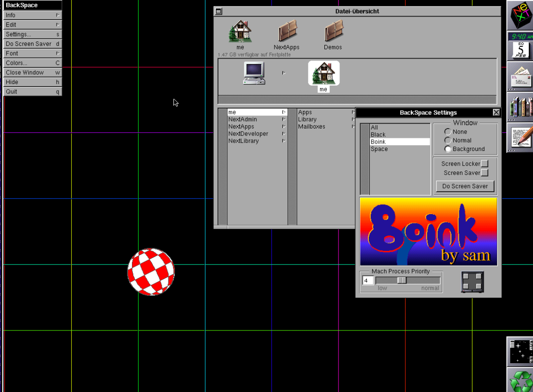Click the NeXT cube logo icon

[x=521, y=16]
